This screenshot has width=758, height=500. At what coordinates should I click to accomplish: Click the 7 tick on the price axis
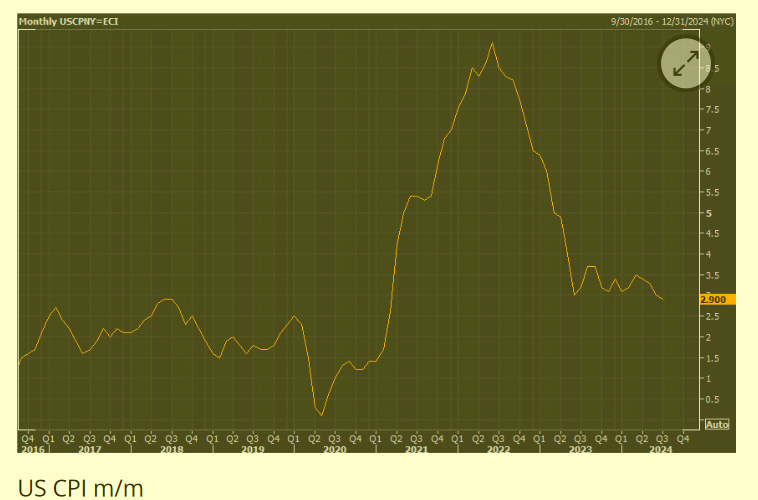(x=710, y=130)
